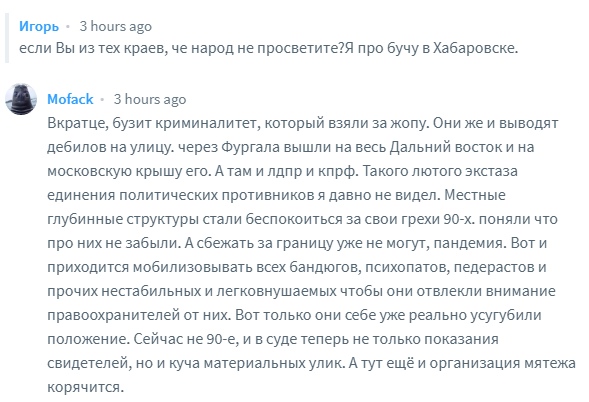Open Mofack's round avatar image
This screenshot has height=402, width=589.
(21, 99)
